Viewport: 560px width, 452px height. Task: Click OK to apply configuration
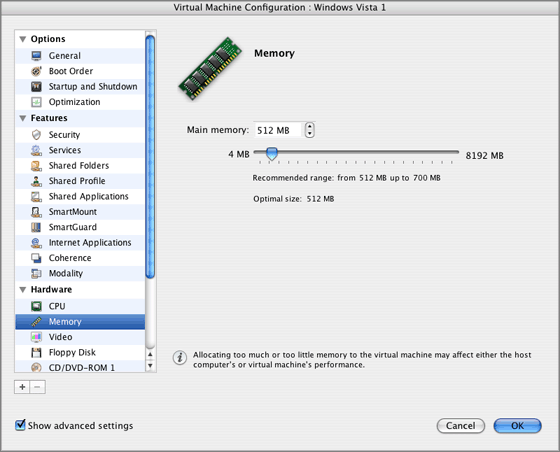click(518, 426)
